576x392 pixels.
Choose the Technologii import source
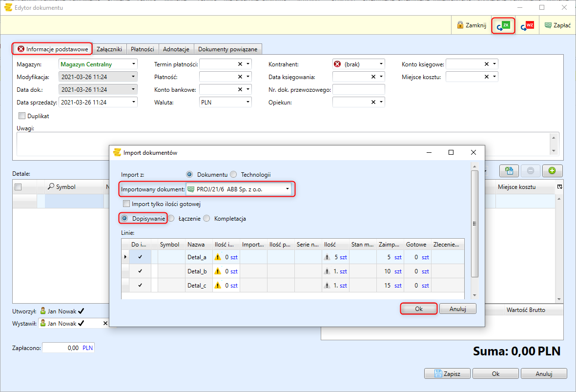coord(234,175)
